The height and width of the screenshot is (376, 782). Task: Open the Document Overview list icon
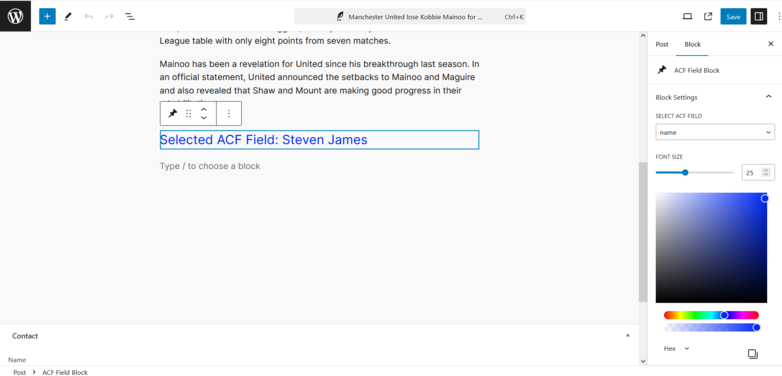tap(130, 16)
